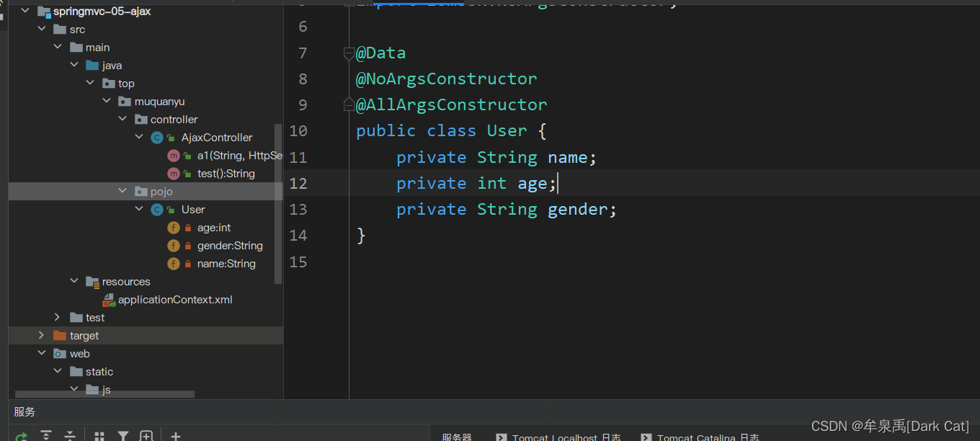Viewport: 980px width, 441px height.
Task: Collapse the top package arrow
Action: pos(90,83)
